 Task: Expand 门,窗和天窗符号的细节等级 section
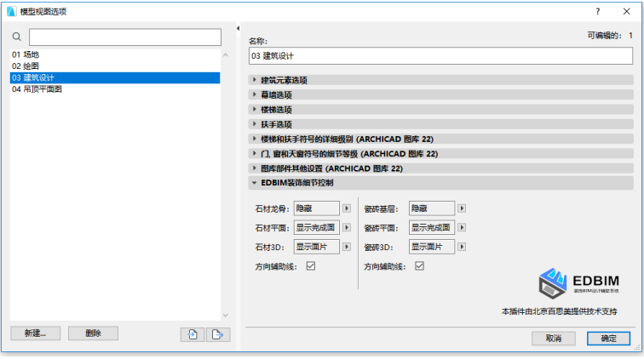pos(440,154)
